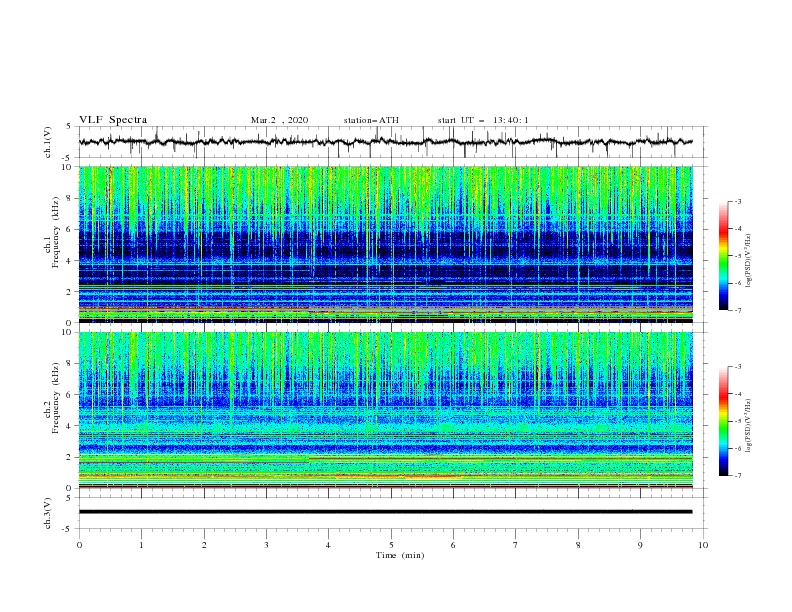792x612 pixels.
Task: Click inside the ch.2 spectrogram panel
Action: [x=385, y=410]
